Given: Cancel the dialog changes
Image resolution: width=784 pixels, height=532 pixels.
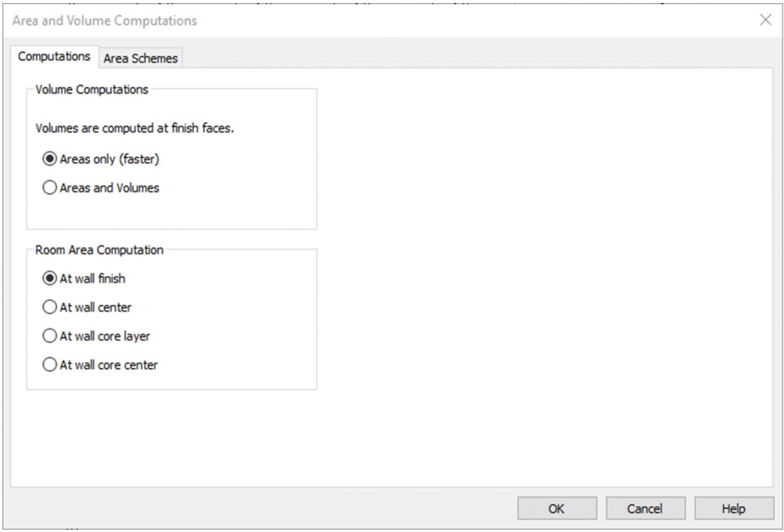Looking at the screenshot, I should 644,509.
